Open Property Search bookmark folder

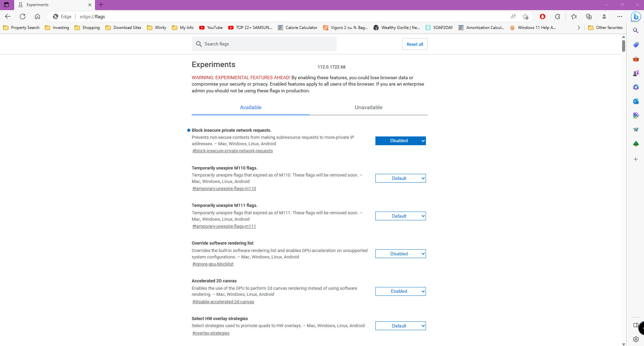tap(21, 28)
